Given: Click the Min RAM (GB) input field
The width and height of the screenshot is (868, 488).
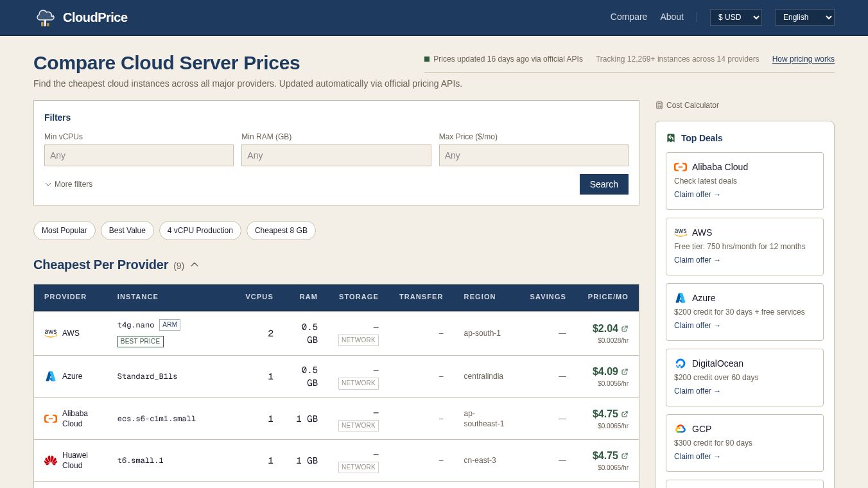Looking at the screenshot, I should (336, 155).
